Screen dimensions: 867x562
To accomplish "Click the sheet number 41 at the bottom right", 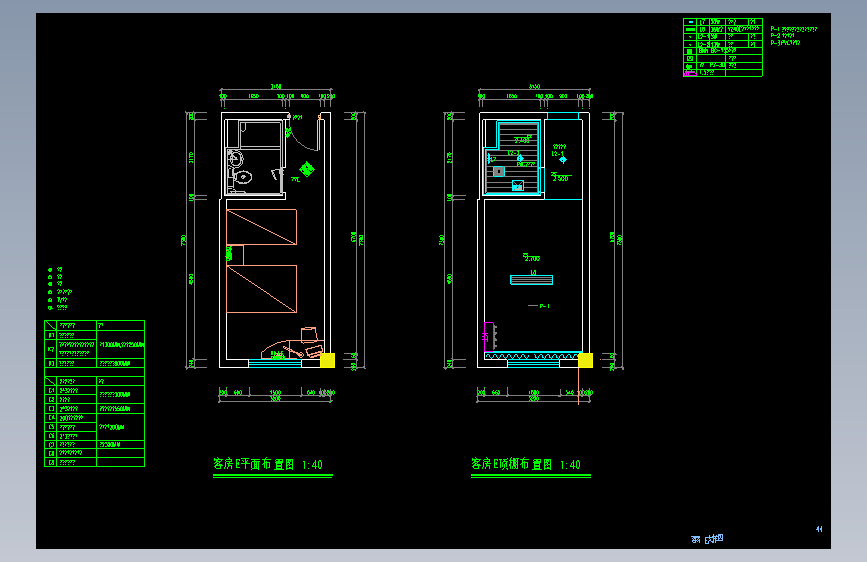I will pos(819,529).
